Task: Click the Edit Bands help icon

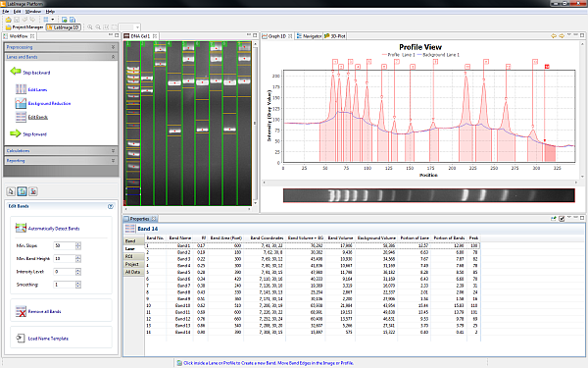Action: pyautogui.click(x=110, y=206)
